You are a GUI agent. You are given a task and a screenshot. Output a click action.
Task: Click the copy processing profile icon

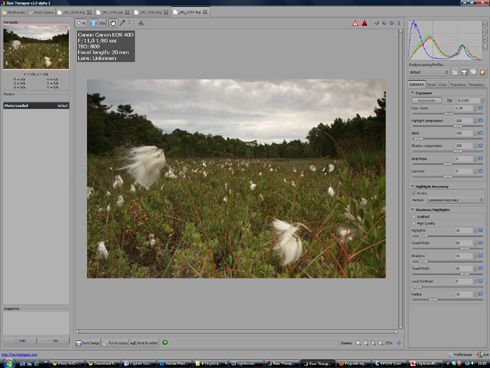tap(473, 72)
